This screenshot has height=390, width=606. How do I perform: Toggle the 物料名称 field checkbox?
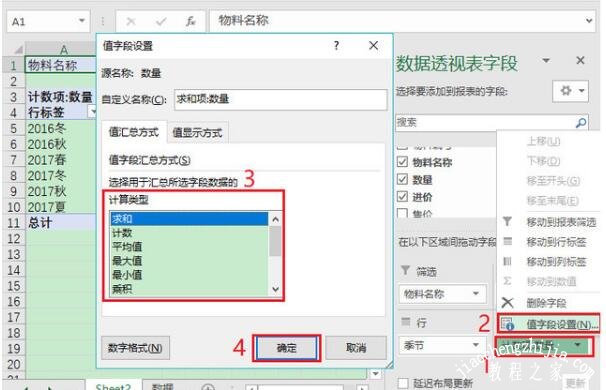(x=402, y=162)
